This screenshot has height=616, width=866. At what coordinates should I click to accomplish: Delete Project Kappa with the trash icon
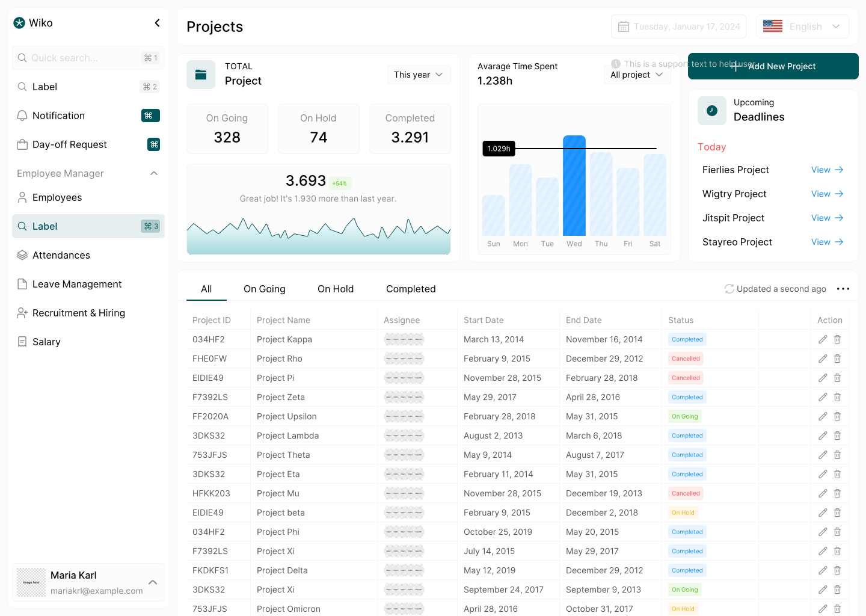[x=837, y=339]
